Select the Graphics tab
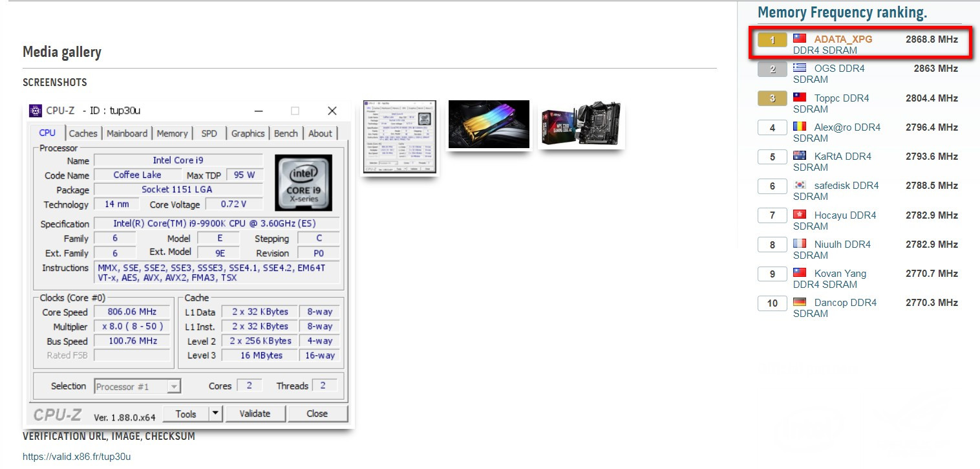This screenshot has height=469, width=980. click(x=248, y=133)
